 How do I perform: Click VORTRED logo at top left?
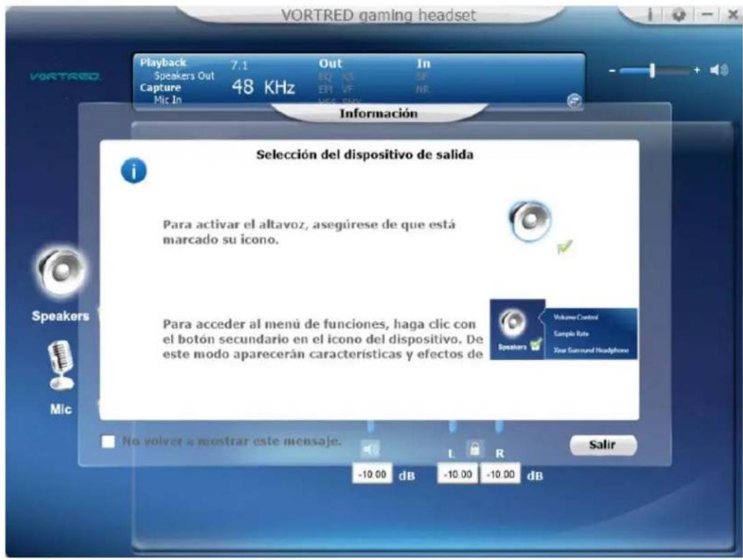coord(66,76)
